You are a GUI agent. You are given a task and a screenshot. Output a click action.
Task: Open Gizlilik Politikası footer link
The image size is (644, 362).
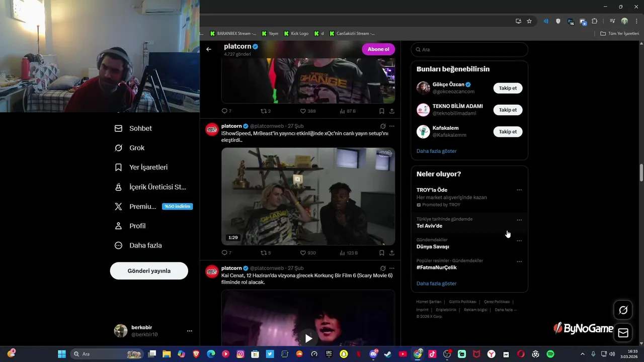462,302
